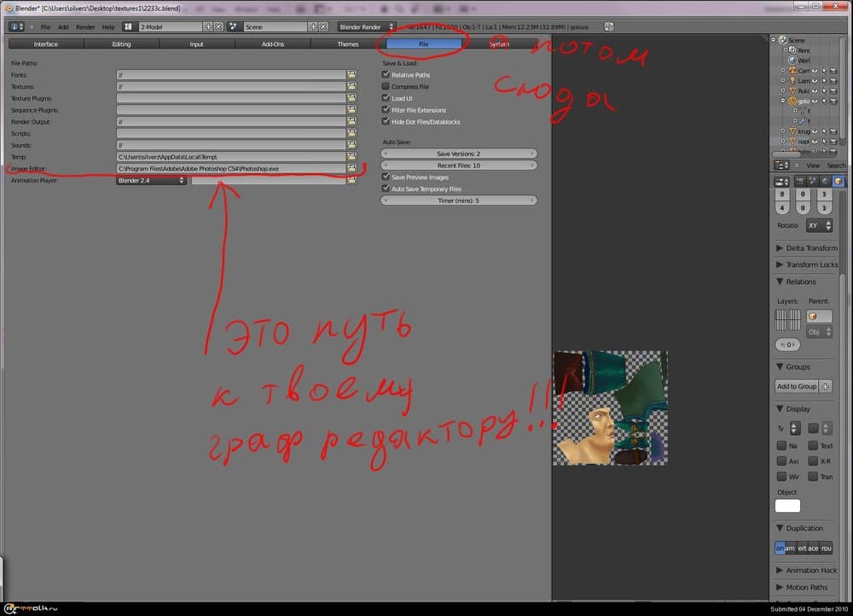Uncheck Auto Save Temporary Files
This screenshot has width=853, height=616.
386,189
